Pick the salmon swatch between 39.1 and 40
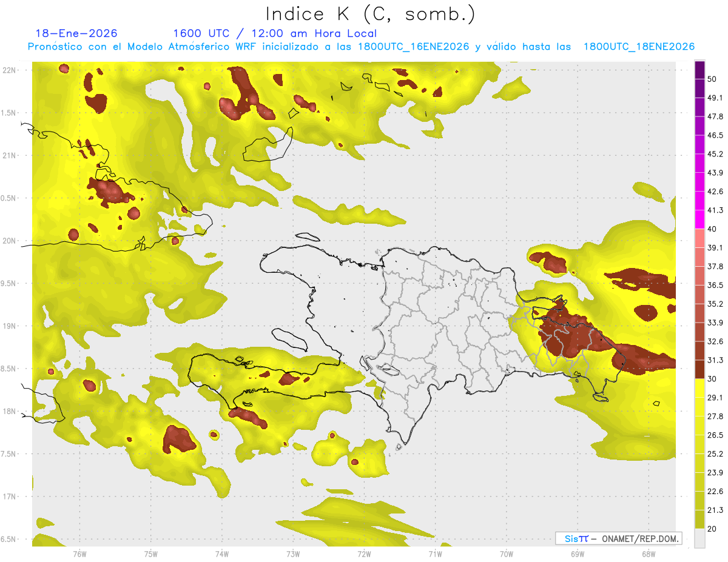This screenshot has width=728, height=562. point(700,238)
